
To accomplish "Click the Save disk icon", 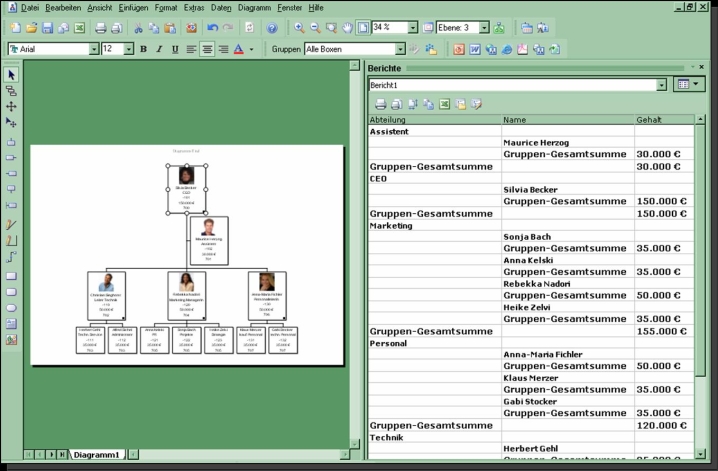I will coord(46,28).
